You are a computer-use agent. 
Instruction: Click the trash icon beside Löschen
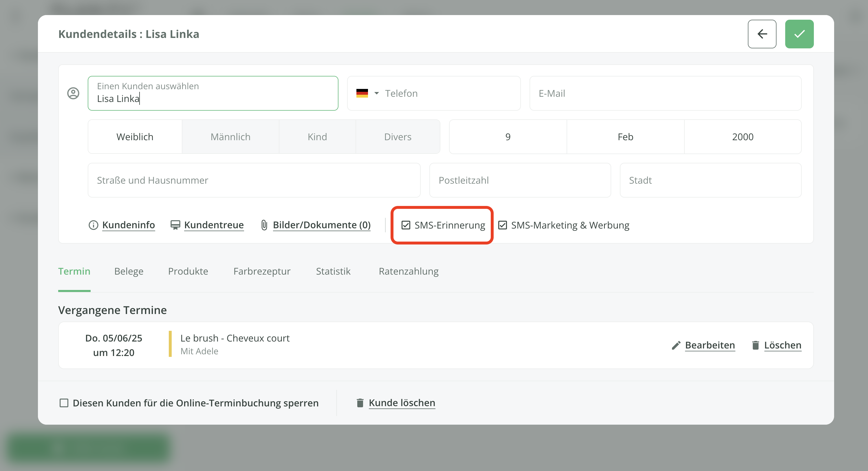(x=755, y=345)
